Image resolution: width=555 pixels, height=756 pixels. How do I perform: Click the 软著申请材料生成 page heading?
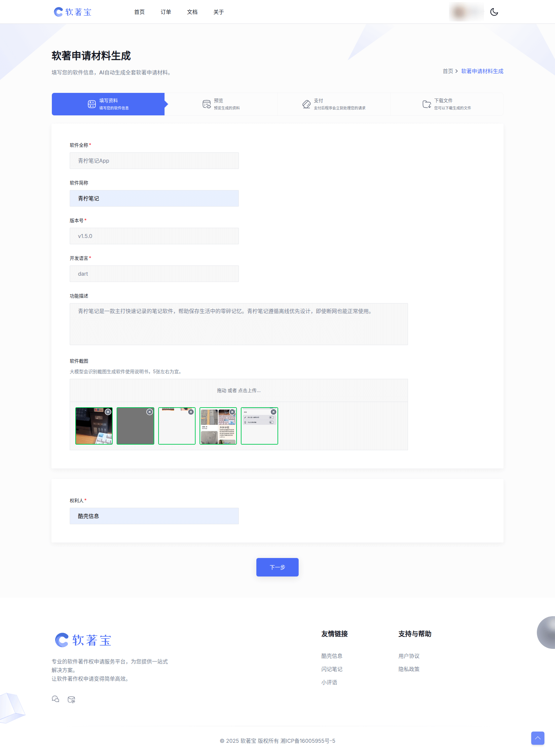click(91, 56)
